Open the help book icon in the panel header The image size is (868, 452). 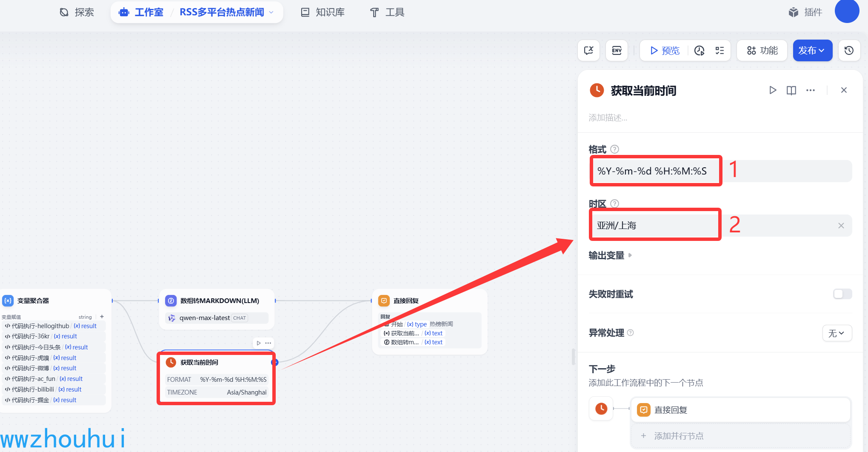click(791, 90)
